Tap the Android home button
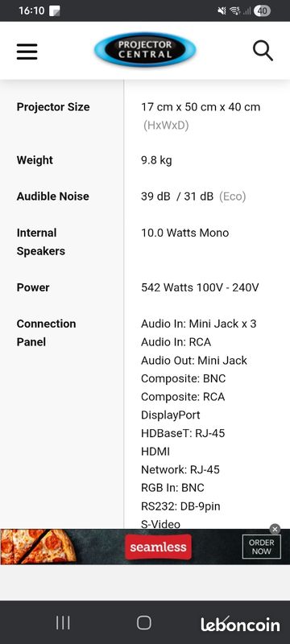This screenshot has width=290, height=644. click(x=144, y=622)
